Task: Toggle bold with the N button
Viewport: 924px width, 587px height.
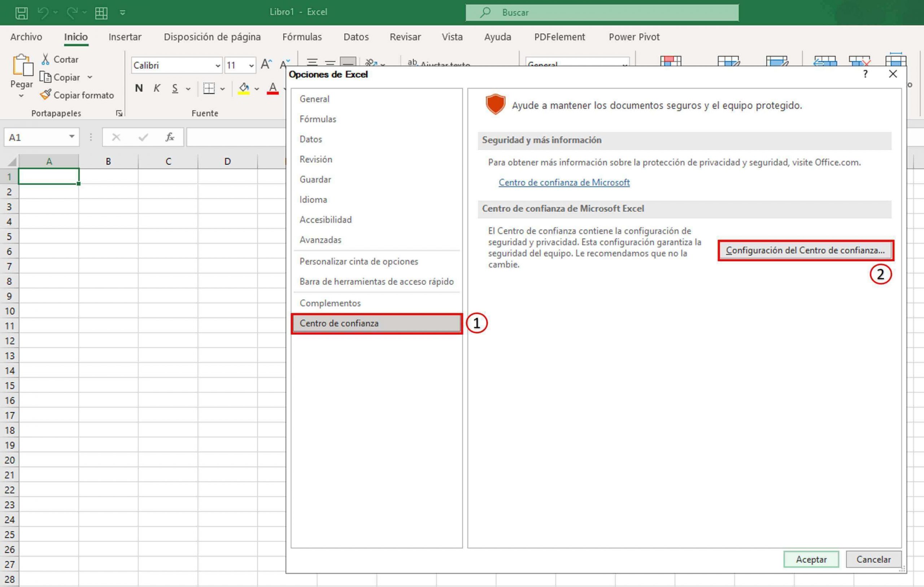Action: tap(139, 88)
